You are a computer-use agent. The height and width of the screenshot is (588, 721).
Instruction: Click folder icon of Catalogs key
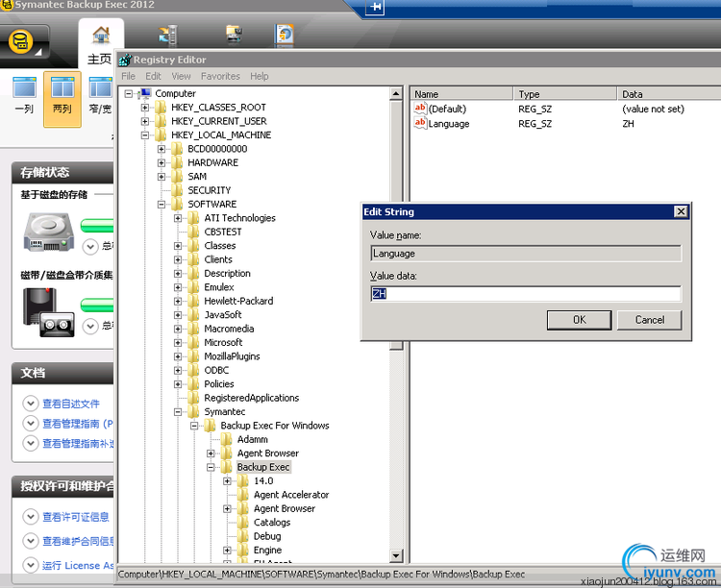(243, 523)
